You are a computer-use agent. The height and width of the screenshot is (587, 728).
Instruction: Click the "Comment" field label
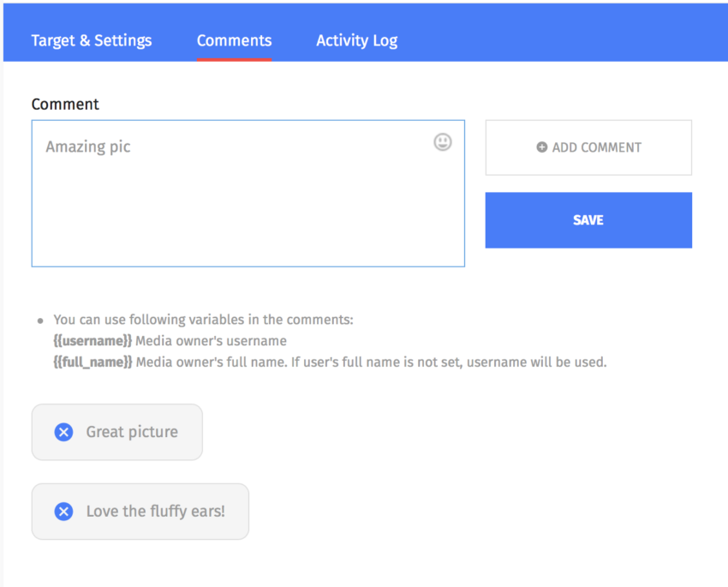65,105
